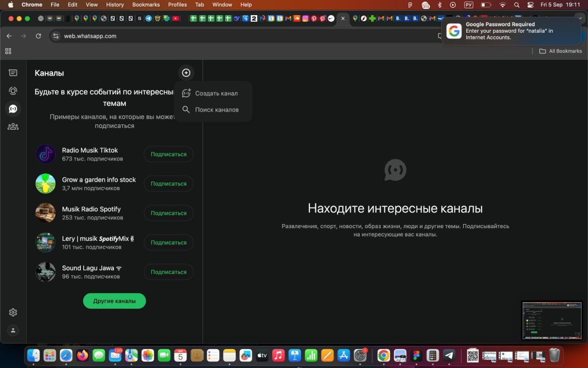Open the Status panel in WhatsApp sidebar
This screenshot has width=588, height=368.
tap(13, 91)
